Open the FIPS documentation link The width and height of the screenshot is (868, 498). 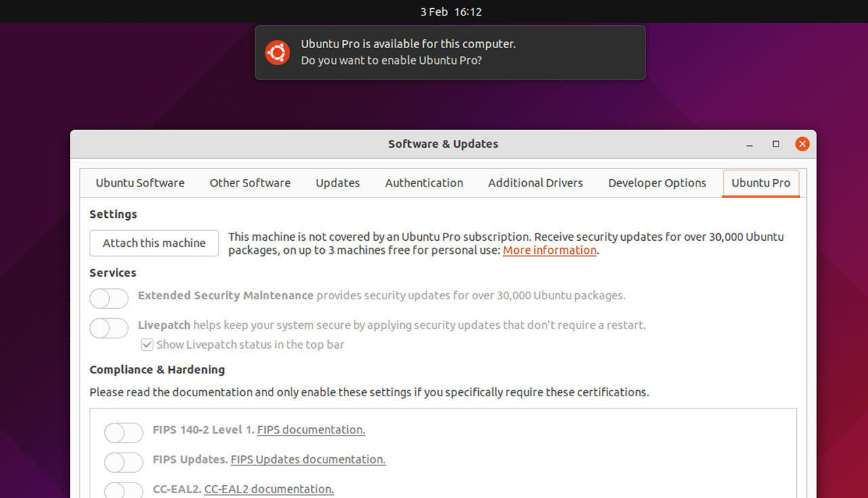[x=311, y=430]
